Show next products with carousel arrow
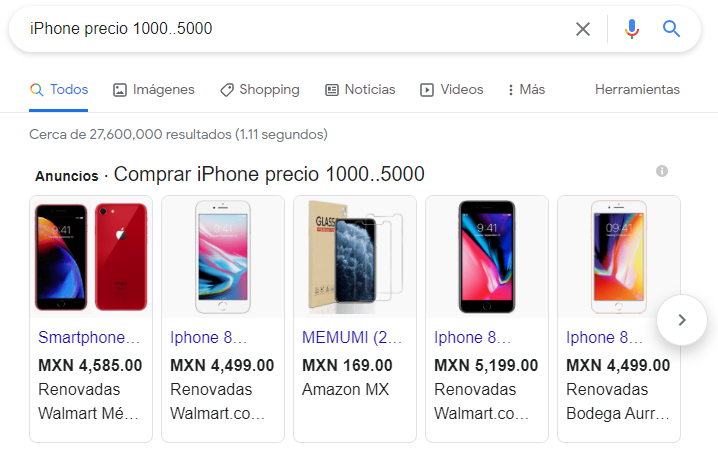This screenshot has width=718, height=461. coord(682,320)
